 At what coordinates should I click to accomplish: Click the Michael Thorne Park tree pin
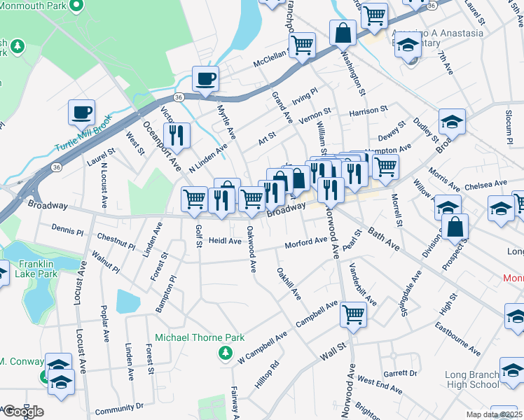(x=226, y=353)
